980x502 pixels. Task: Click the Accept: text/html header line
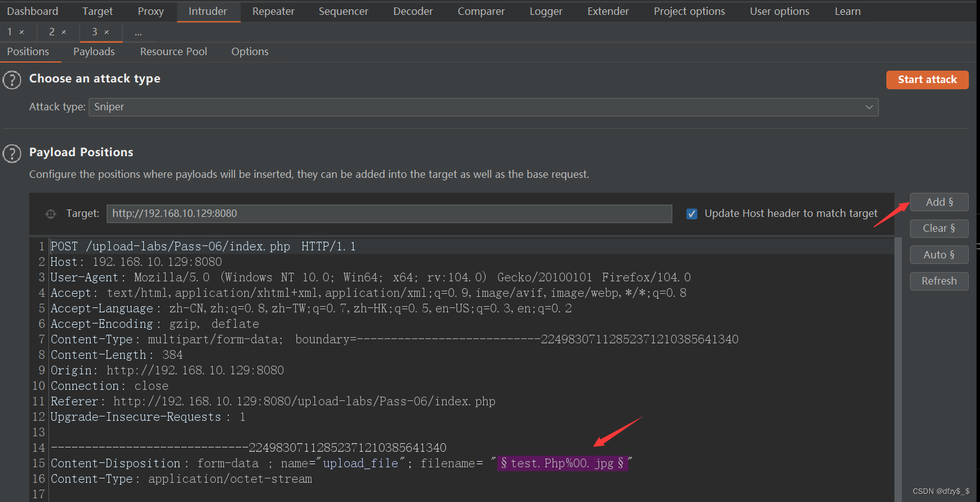point(368,293)
